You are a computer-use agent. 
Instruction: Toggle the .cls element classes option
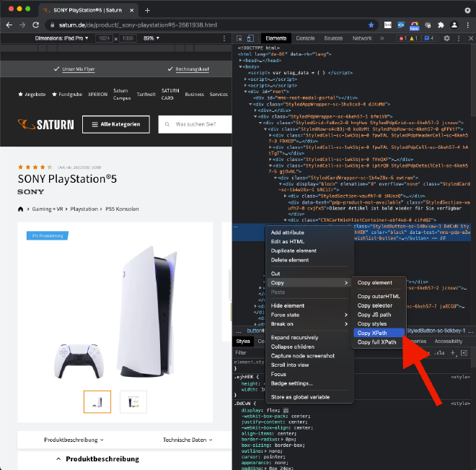click(x=440, y=353)
